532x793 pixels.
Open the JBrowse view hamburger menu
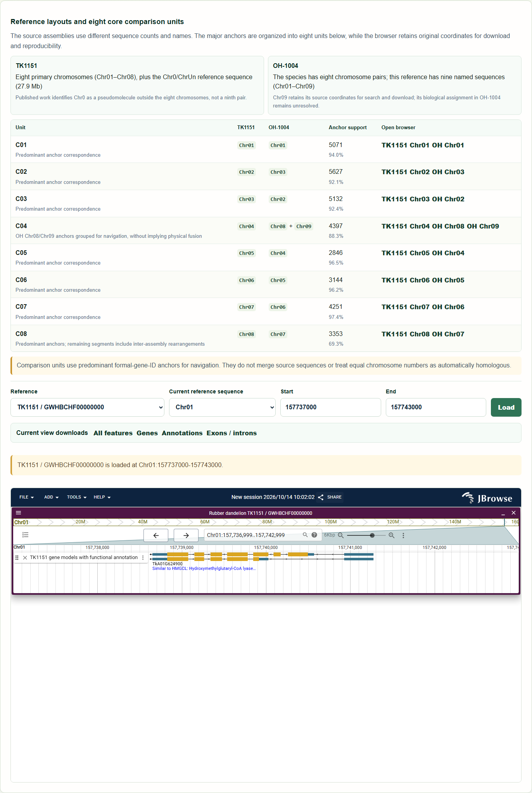(x=18, y=513)
